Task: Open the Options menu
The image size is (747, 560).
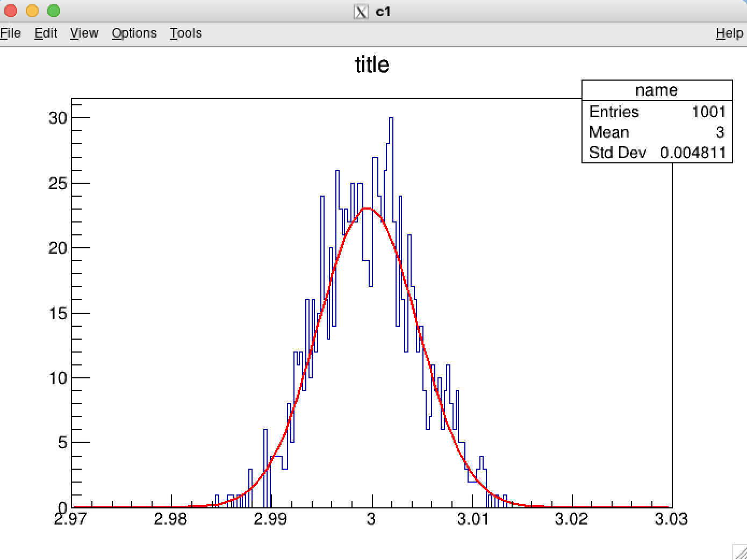Action: (134, 33)
